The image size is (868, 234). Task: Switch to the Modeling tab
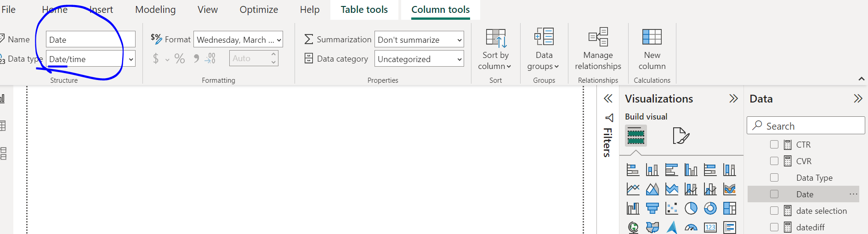pos(155,10)
